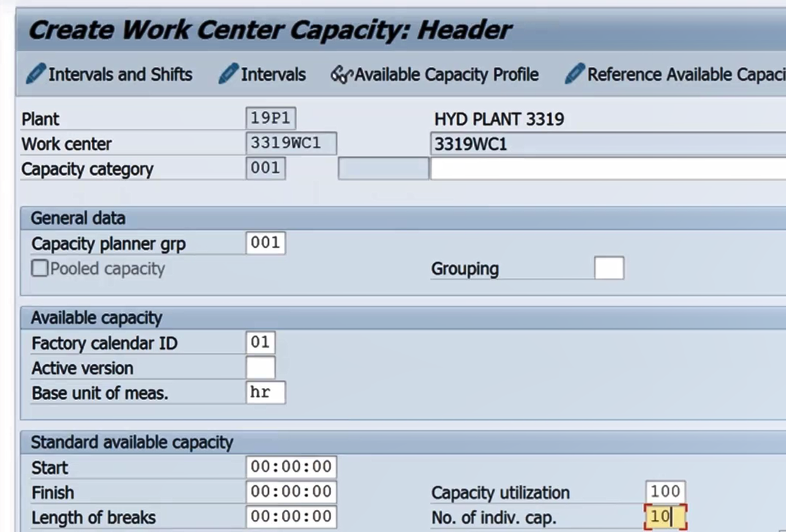This screenshot has width=786, height=532.
Task: Enable the Pooled capacity checkbox
Action: [x=40, y=269]
